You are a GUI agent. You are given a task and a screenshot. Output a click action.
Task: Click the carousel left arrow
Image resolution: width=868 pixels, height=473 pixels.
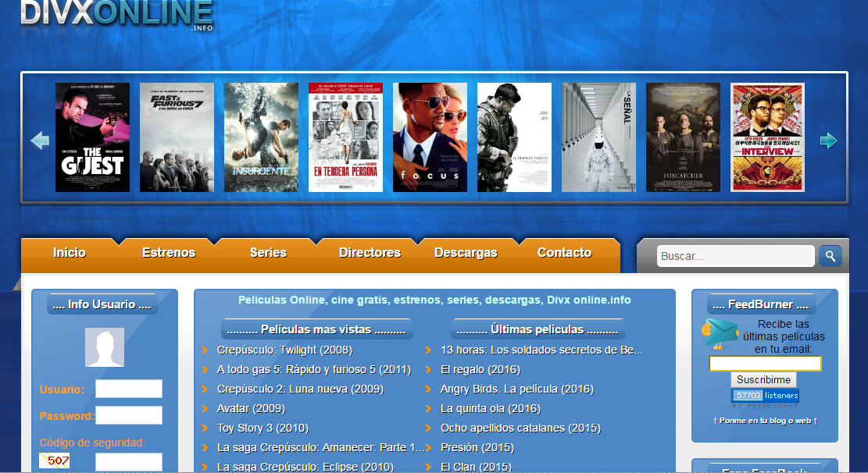[40, 140]
